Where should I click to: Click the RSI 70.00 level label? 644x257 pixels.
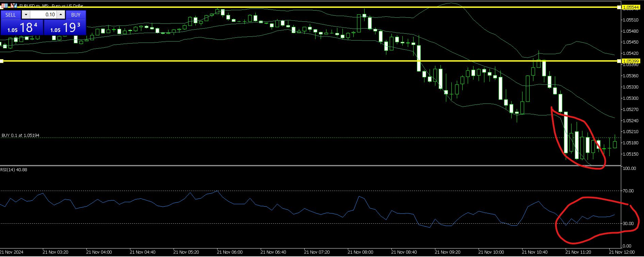[x=628, y=191]
